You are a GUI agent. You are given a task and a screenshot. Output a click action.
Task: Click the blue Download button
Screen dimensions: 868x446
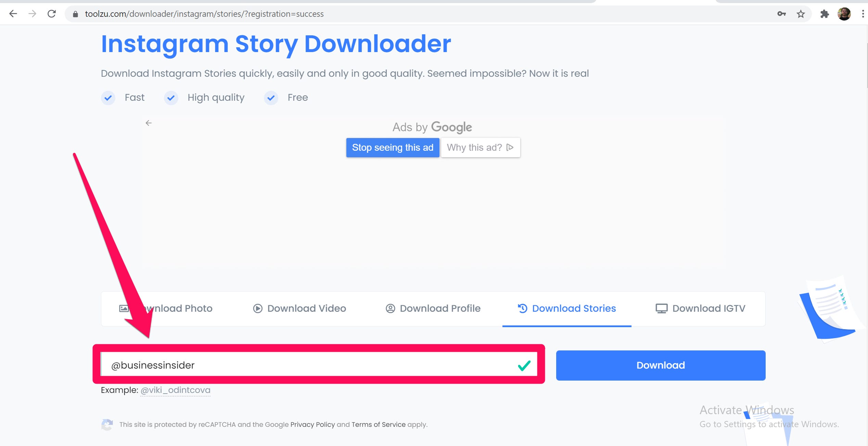click(661, 365)
